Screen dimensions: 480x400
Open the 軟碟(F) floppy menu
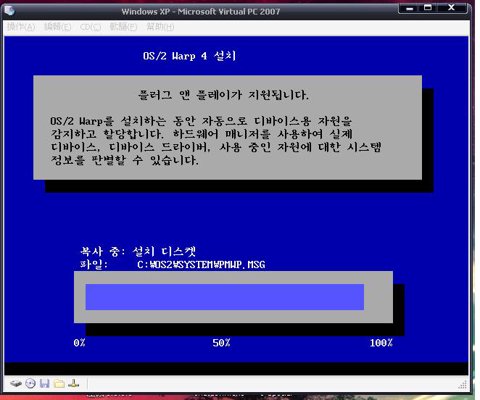click(123, 27)
